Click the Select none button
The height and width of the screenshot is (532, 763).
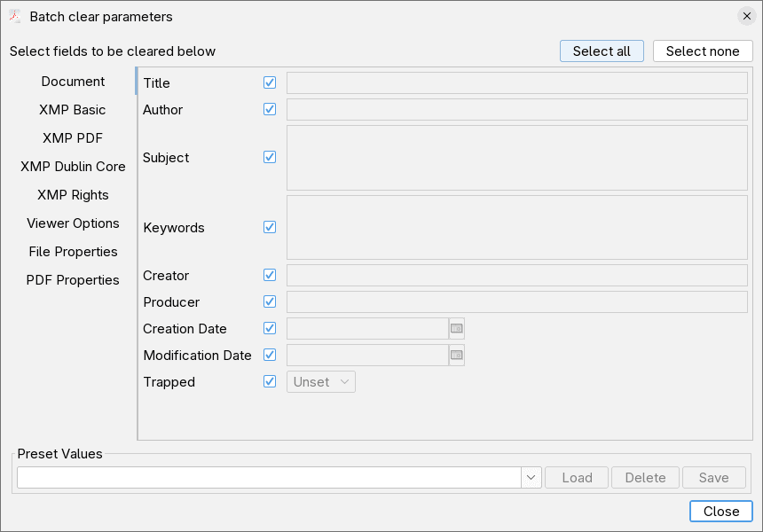tap(703, 51)
